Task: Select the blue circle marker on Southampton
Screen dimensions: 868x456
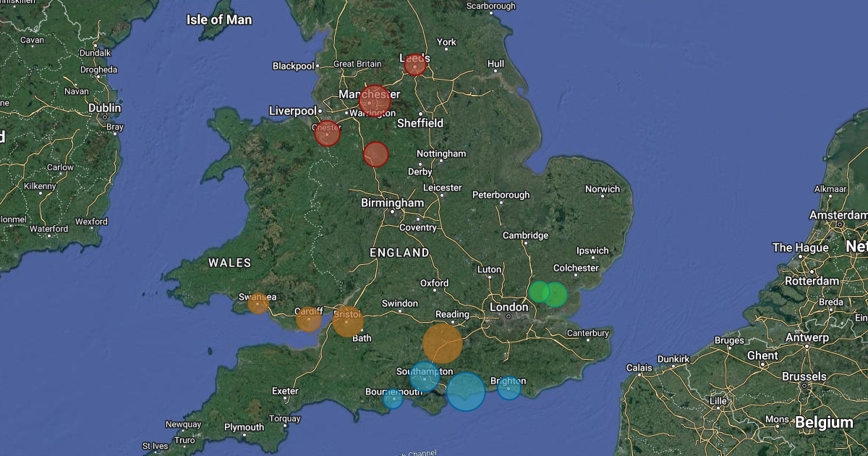Action: 425,377
